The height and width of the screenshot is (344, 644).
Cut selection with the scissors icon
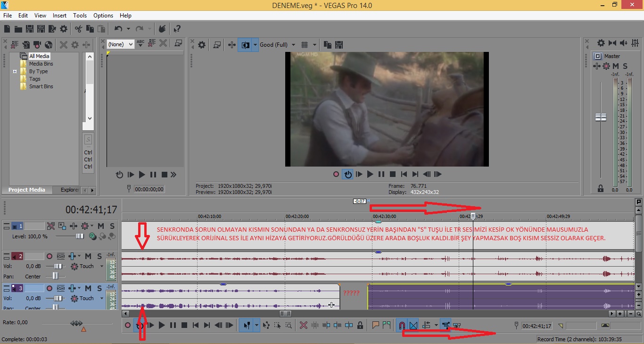click(78, 29)
